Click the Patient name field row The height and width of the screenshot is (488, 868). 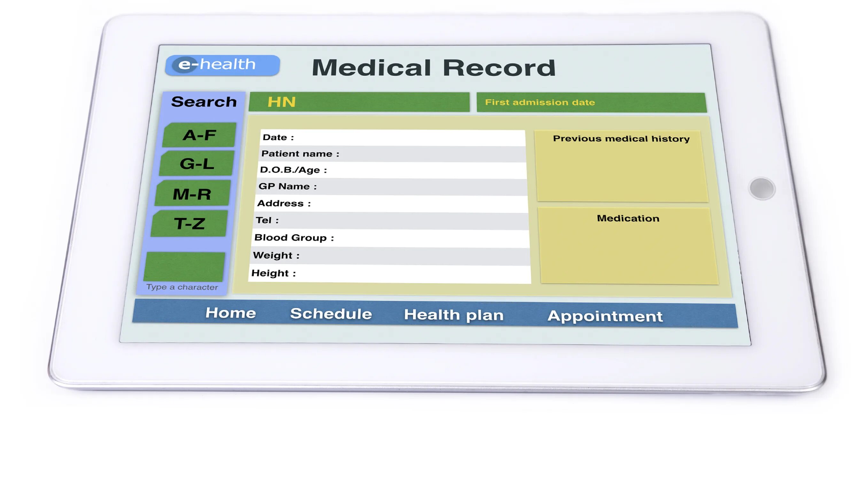coord(392,154)
